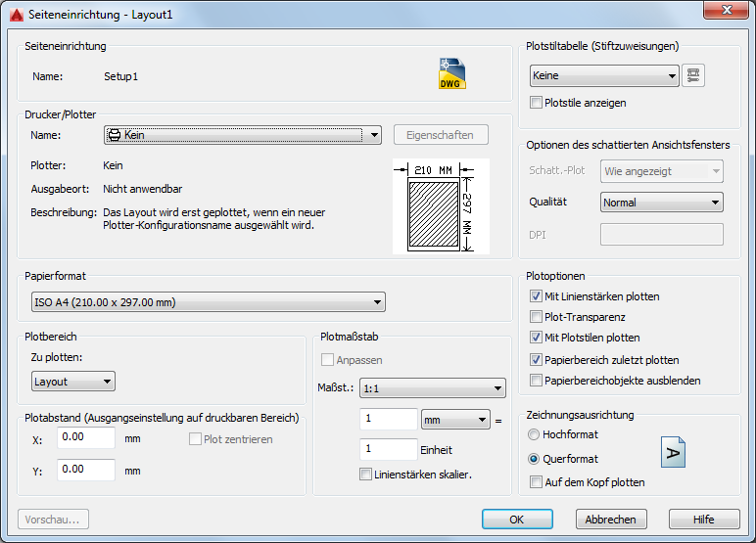Close the Seiteneinrichtung dialog
The height and width of the screenshot is (543, 756).
[x=726, y=10]
